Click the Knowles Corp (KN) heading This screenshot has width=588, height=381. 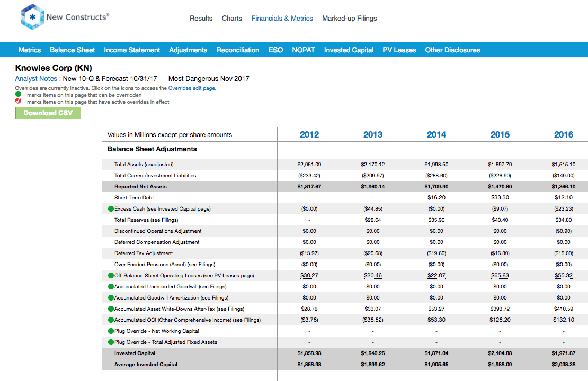point(54,68)
